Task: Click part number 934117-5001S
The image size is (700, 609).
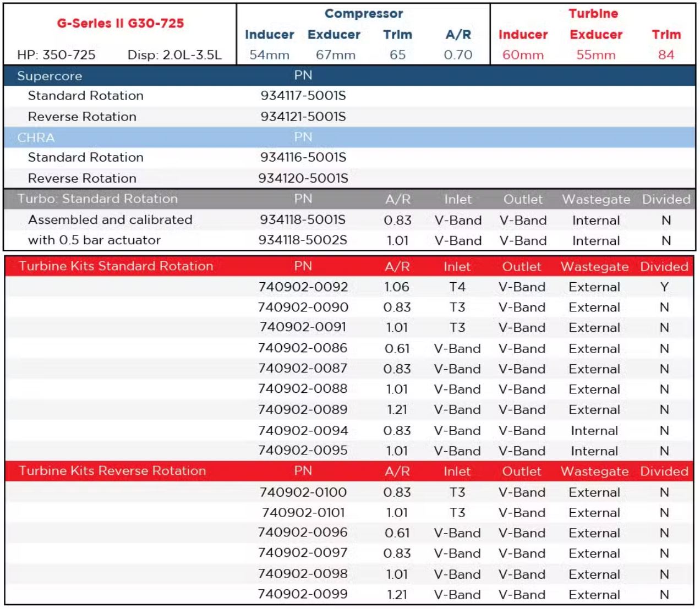Action: (303, 96)
